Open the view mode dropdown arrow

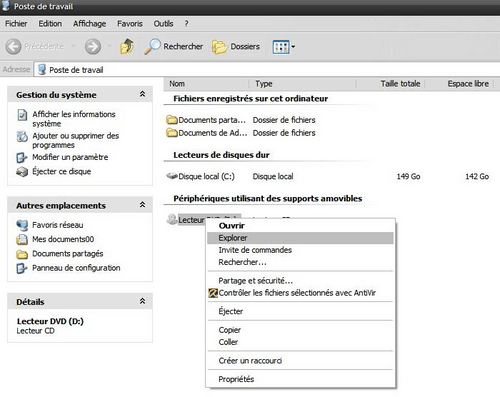click(x=293, y=47)
